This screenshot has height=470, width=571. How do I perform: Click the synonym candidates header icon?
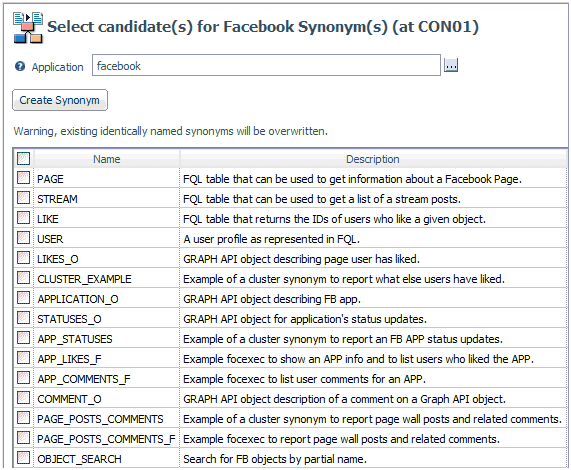pos(28,28)
